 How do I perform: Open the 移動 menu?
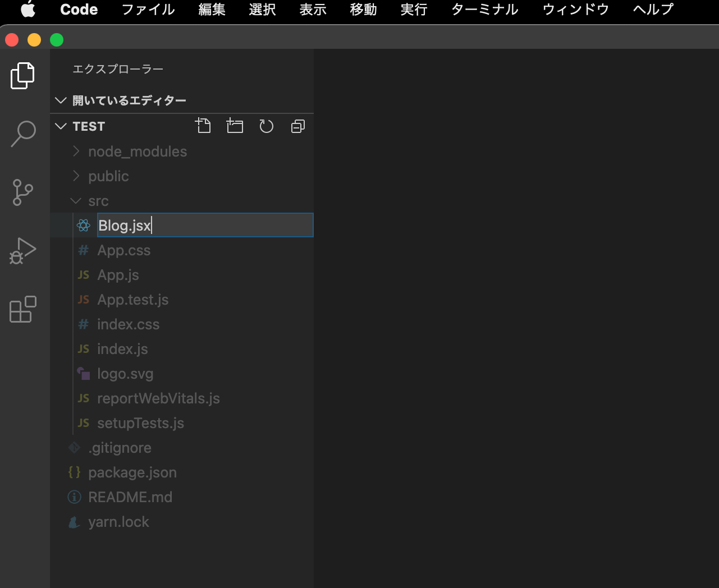point(364,10)
